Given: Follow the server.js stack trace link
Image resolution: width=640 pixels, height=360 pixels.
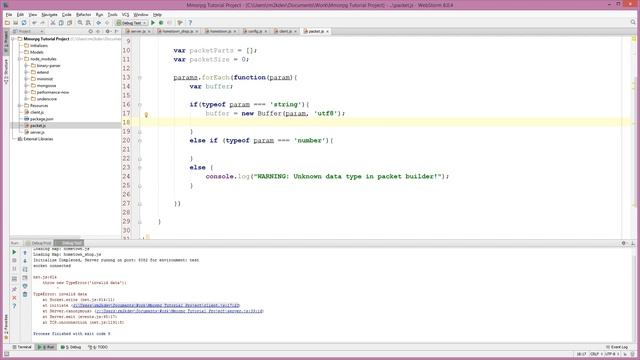Looking at the screenshot, I should 180,311.
